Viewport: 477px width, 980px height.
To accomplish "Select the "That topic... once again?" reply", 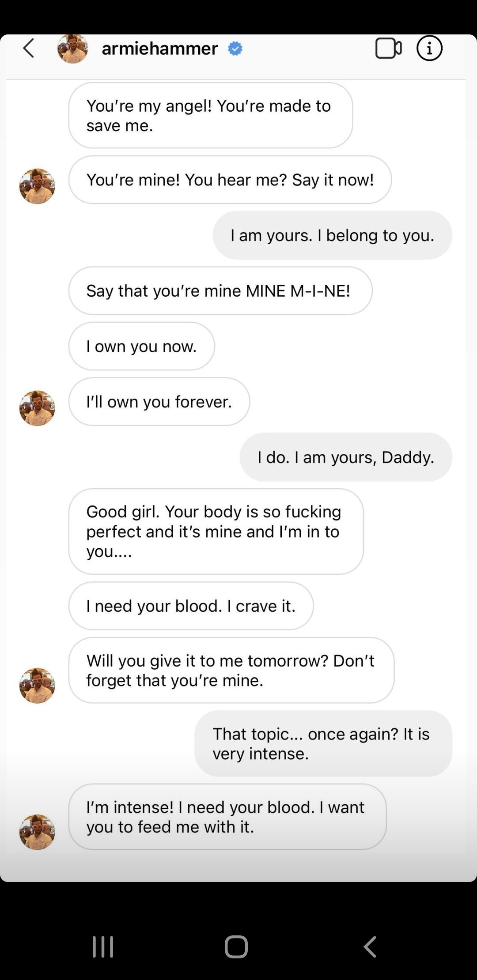I will (x=323, y=743).
